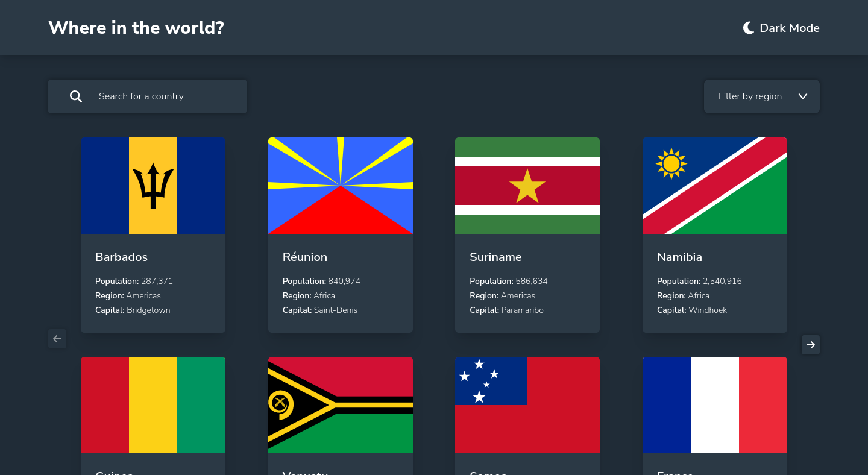Click the magnifying glass search icon

(x=76, y=96)
